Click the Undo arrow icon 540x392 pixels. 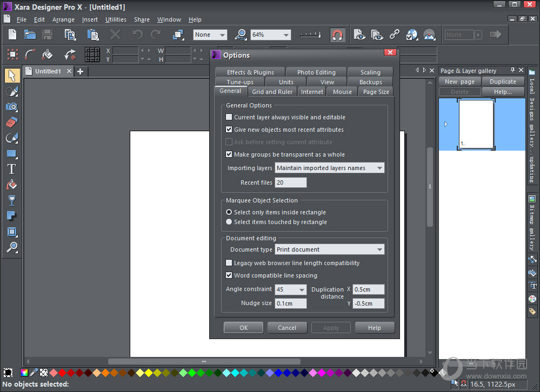pos(138,35)
